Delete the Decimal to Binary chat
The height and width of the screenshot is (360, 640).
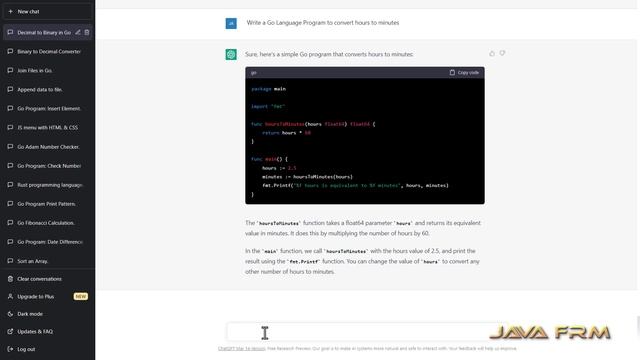pyautogui.click(x=87, y=32)
